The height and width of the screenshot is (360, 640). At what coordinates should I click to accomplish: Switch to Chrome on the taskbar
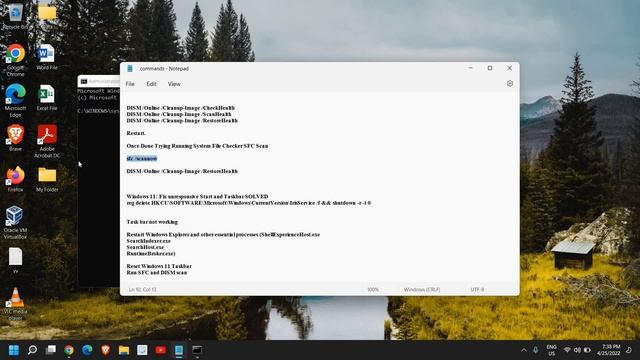[69, 350]
